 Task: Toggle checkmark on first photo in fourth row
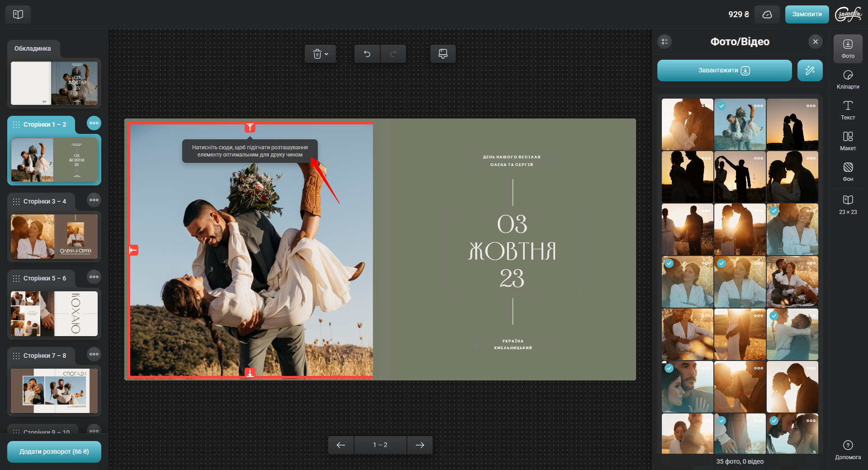(x=669, y=263)
